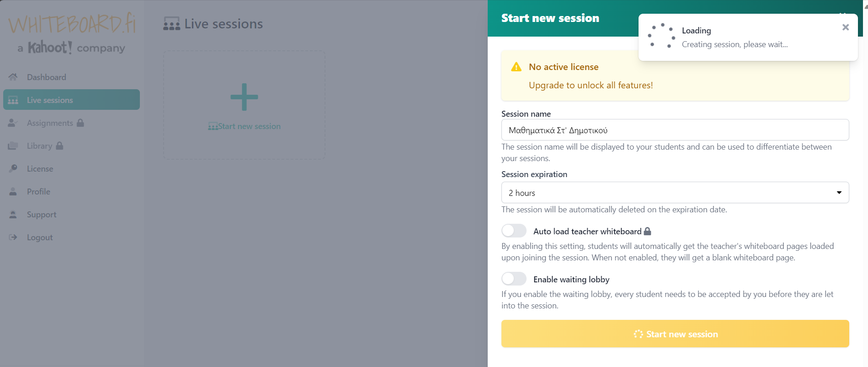Click the Logout arrow icon
Image resolution: width=868 pixels, height=367 pixels.
tap(13, 237)
